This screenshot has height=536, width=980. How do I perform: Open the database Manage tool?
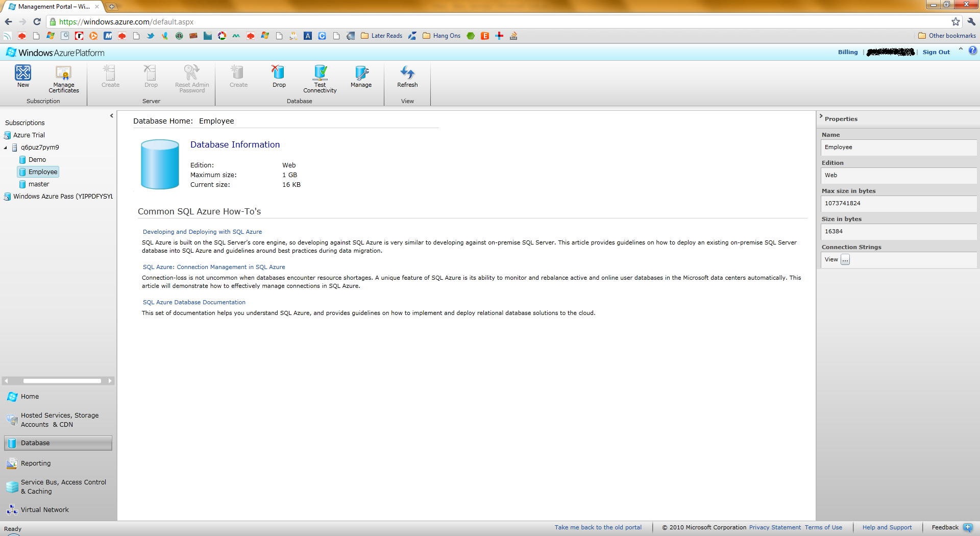click(x=361, y=73)
